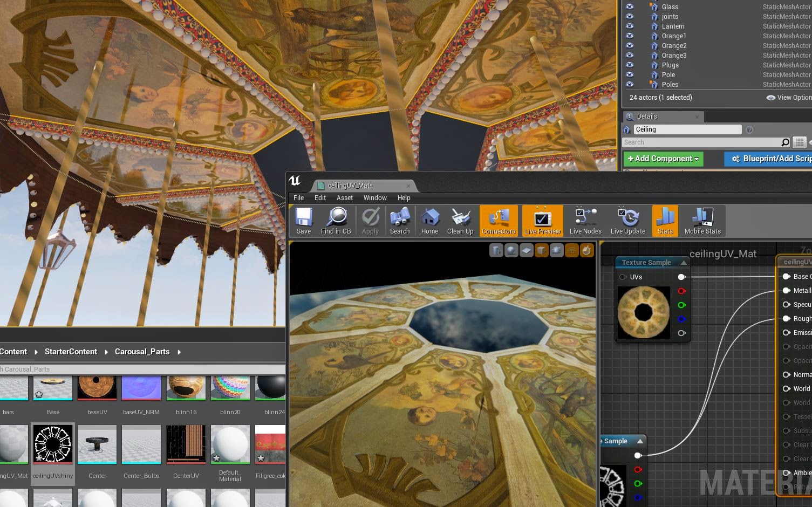812x507 pixels.
Task: Click the Search binoculars toolbar icon
Action: coord(400,221)
